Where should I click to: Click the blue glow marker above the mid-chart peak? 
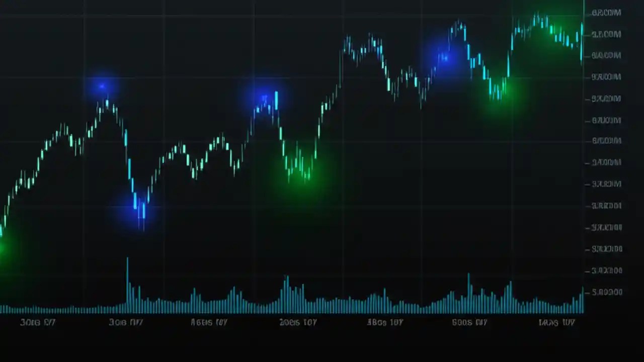(x=266, y=97)
